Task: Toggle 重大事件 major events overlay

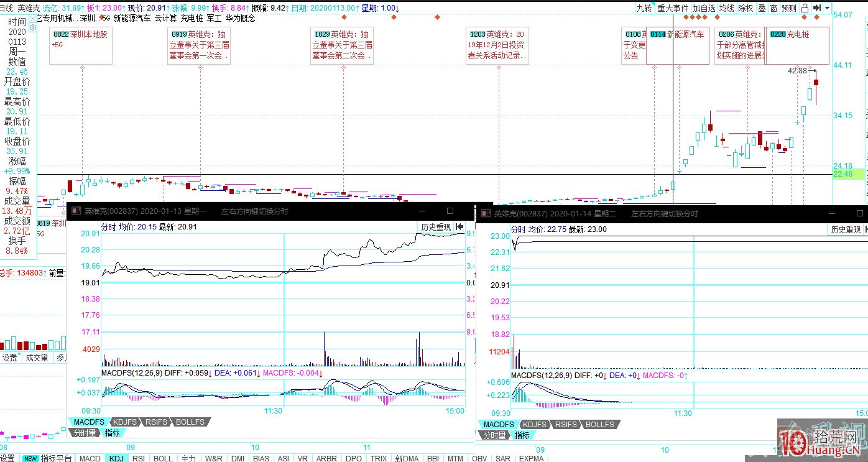Action: pyautogui.click(x=673, y=8)
